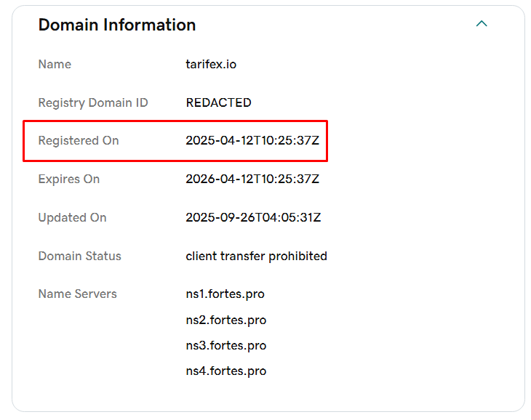
Task: Select the ns2.fortes.pro name server
Action: pyautogui.click(x=225, y=320)
